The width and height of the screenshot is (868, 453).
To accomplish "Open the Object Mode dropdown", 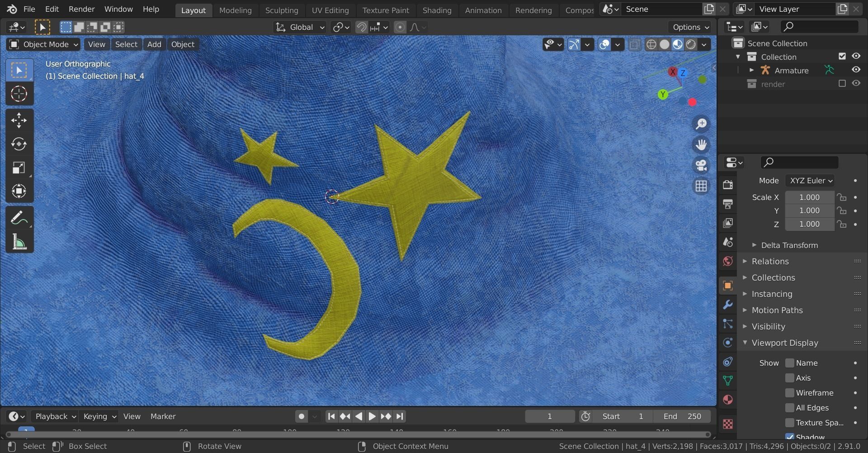I will pos(43,44).
